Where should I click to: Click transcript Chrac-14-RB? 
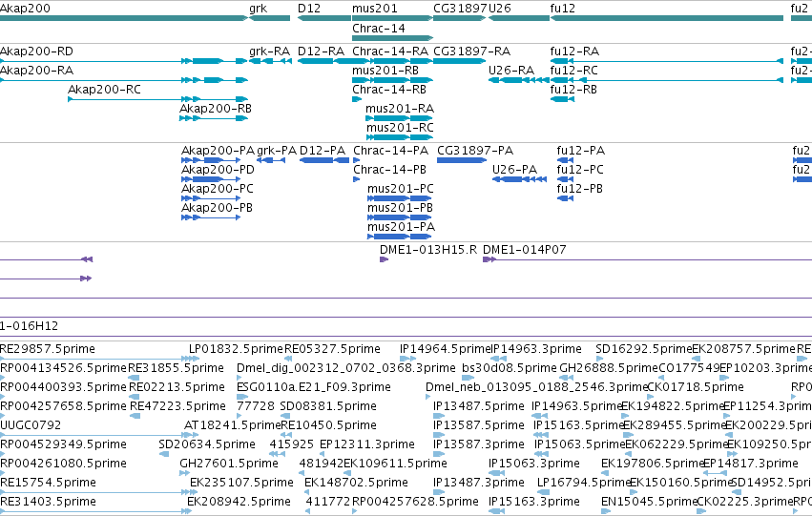pos(389,90)
